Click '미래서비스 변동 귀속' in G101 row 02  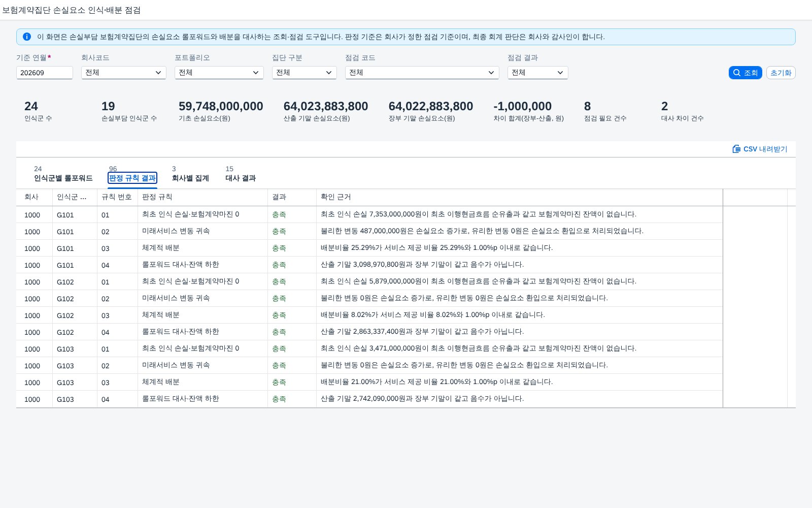(176, 231)
